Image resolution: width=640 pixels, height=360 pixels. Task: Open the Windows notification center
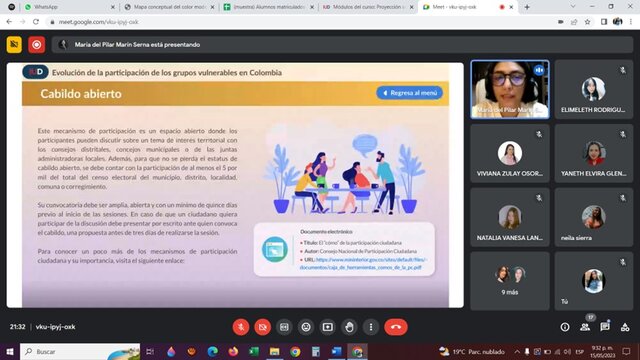[x=626, y=351]
